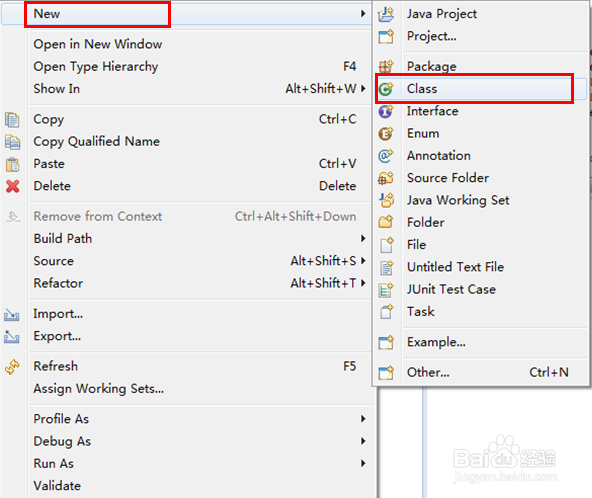Click the Annotation @ icon

tap(386, 156)
